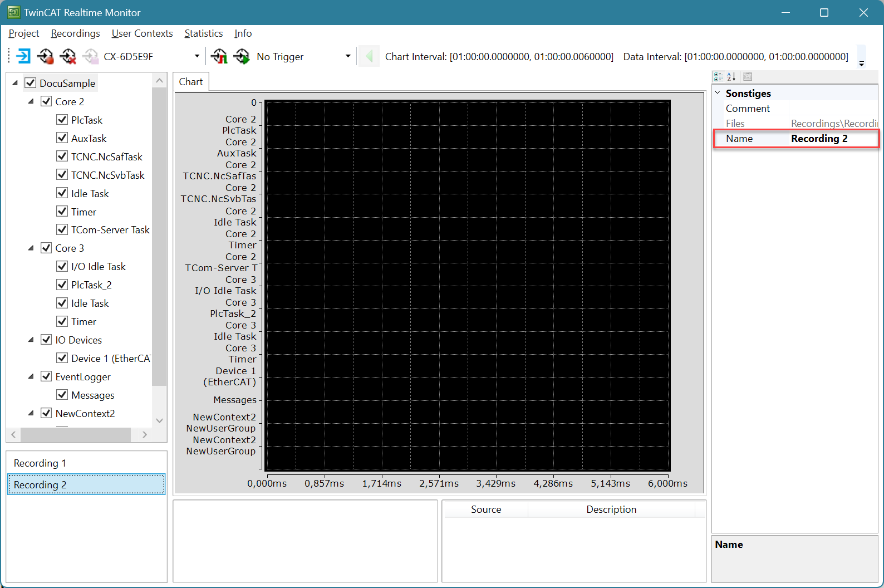Select Recording 1 in the recordings list
The height and width of the screenshot is (588, 884).
click(x=86, y=463)
